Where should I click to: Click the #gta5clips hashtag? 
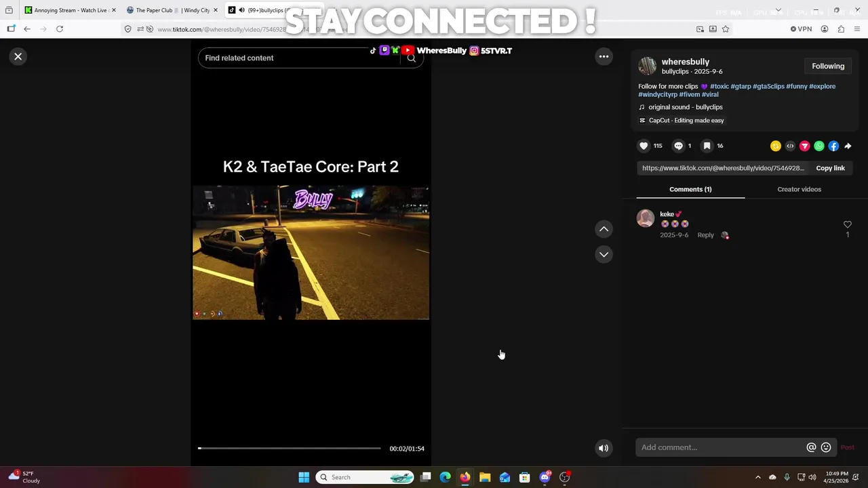pos(768,86)
